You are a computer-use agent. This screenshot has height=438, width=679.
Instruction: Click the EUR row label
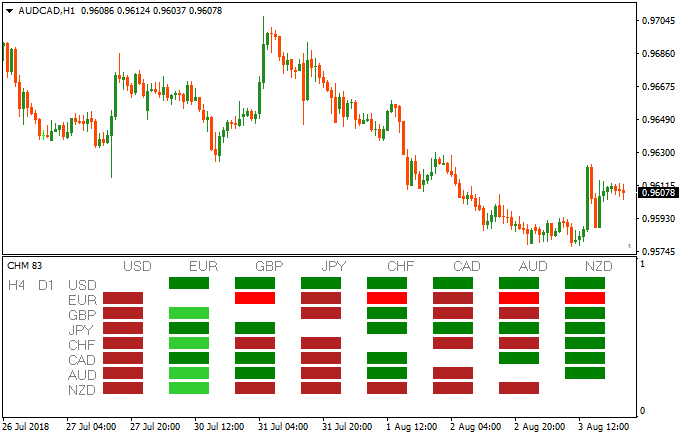(82, 299)
